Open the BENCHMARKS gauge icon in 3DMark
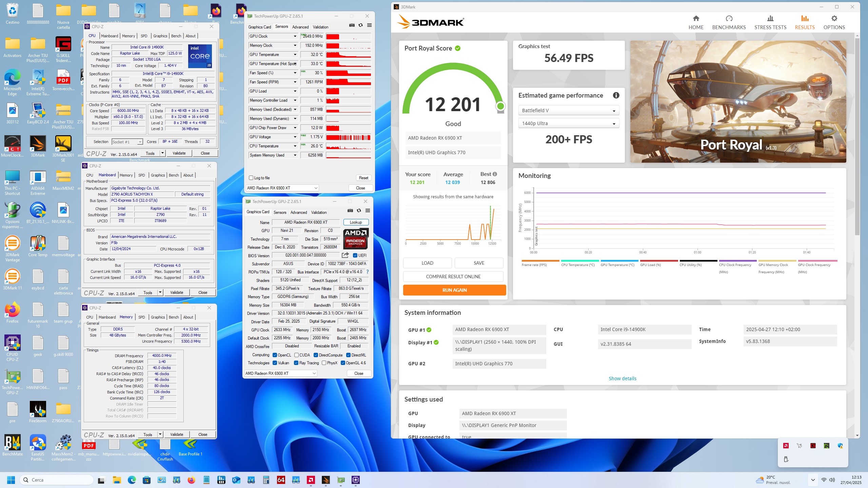 point(729,19)
